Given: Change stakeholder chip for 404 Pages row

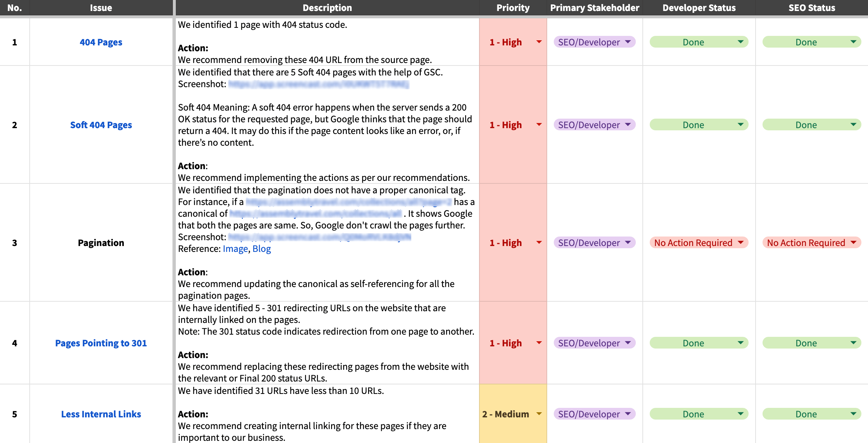Looking at the screenshot, I should click(x=594, y=42).
